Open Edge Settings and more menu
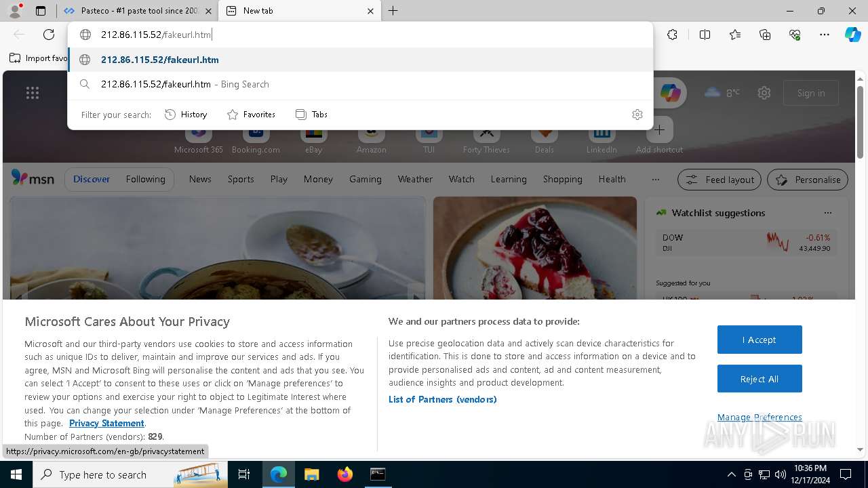The height and width of the screenshot is (488, 868). pos(825,35)
